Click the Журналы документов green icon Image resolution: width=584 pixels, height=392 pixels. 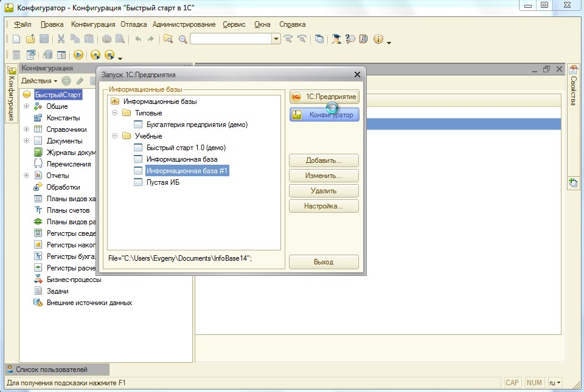[38, 153]
